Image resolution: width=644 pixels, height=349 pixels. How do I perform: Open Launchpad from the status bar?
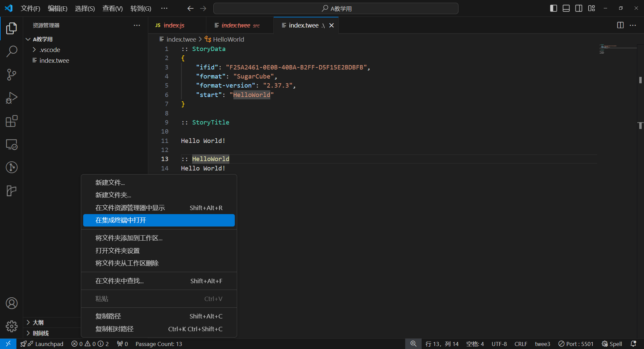click(42, 344)
